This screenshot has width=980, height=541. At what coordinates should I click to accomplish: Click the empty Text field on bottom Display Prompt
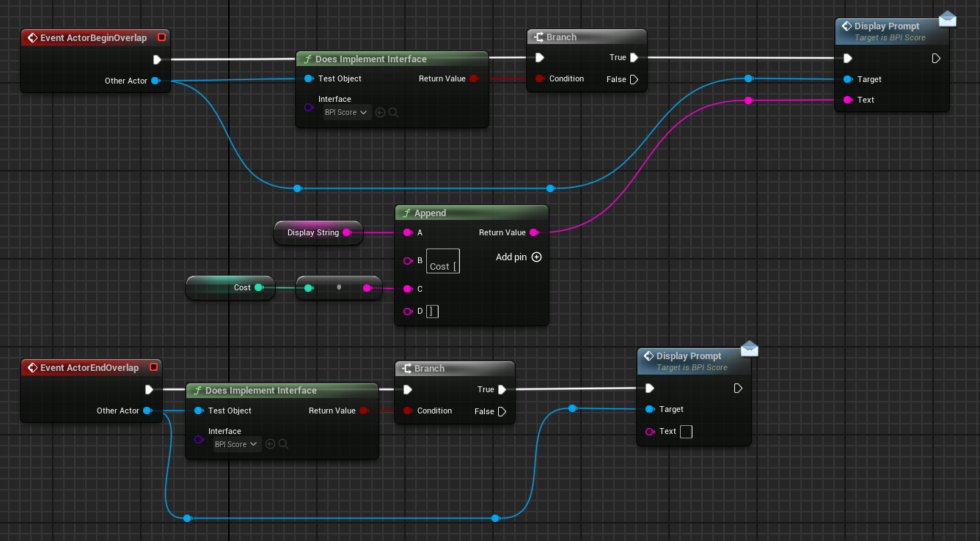pyautogui.click(x=686, y=432)
